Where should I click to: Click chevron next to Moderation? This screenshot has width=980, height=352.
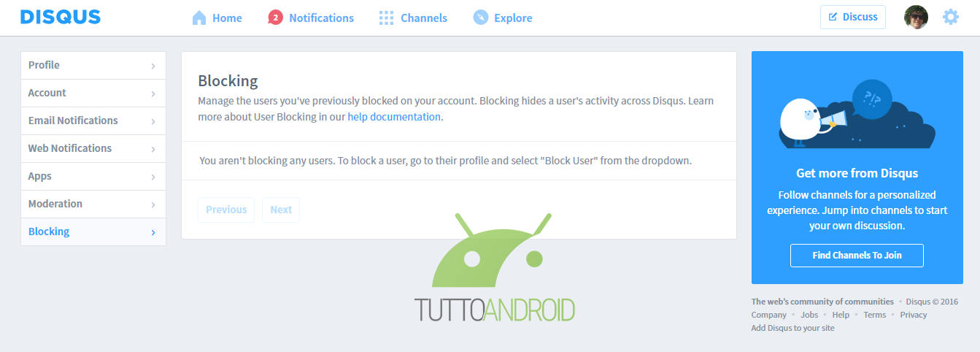(x=153, y=205)
